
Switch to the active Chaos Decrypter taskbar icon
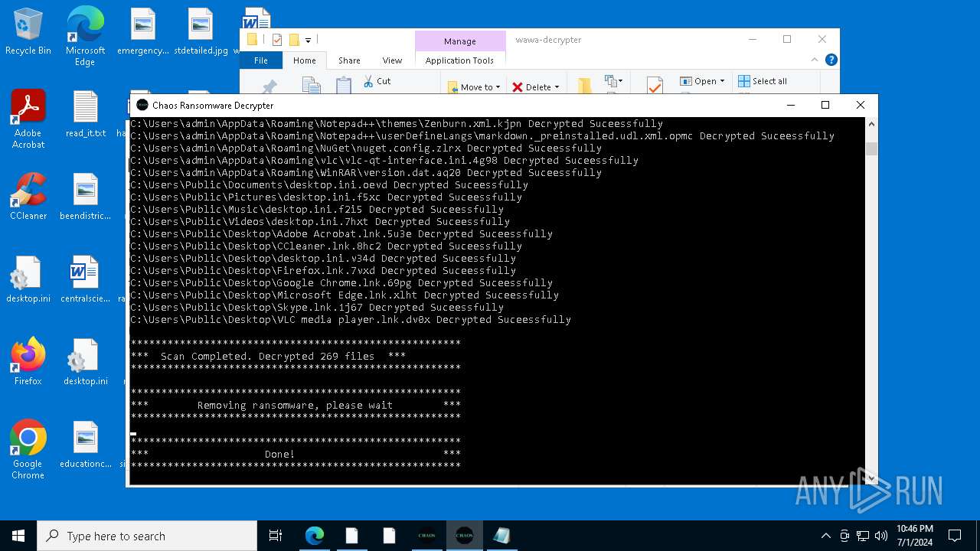[464, 536]
